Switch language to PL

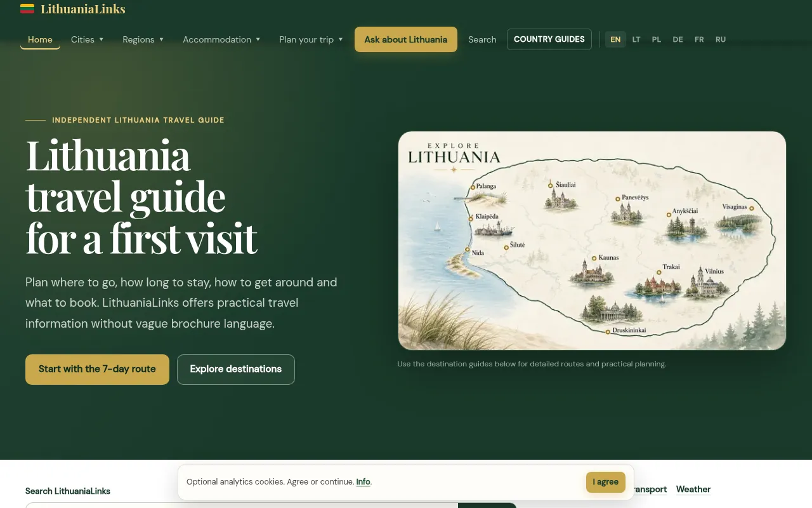click(657, 39)
